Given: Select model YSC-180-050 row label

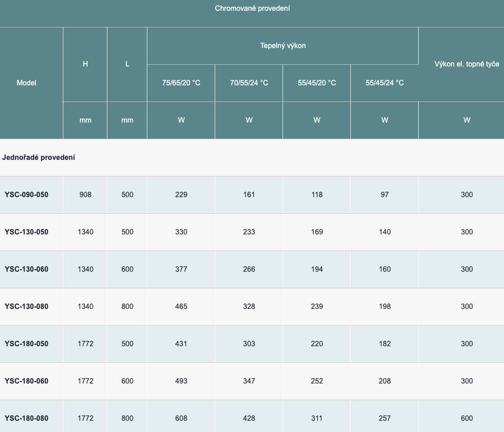Looking at the screenshot, I should pos(27,344).
